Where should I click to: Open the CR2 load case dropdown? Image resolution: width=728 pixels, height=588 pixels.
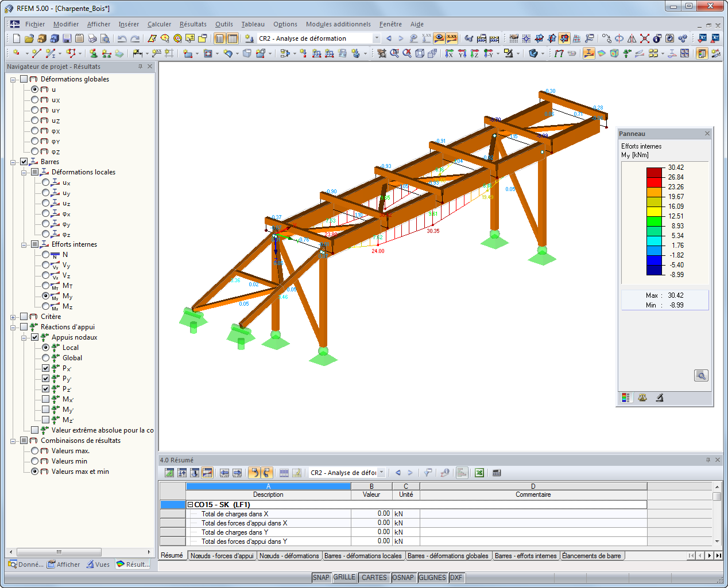point(376,38)
